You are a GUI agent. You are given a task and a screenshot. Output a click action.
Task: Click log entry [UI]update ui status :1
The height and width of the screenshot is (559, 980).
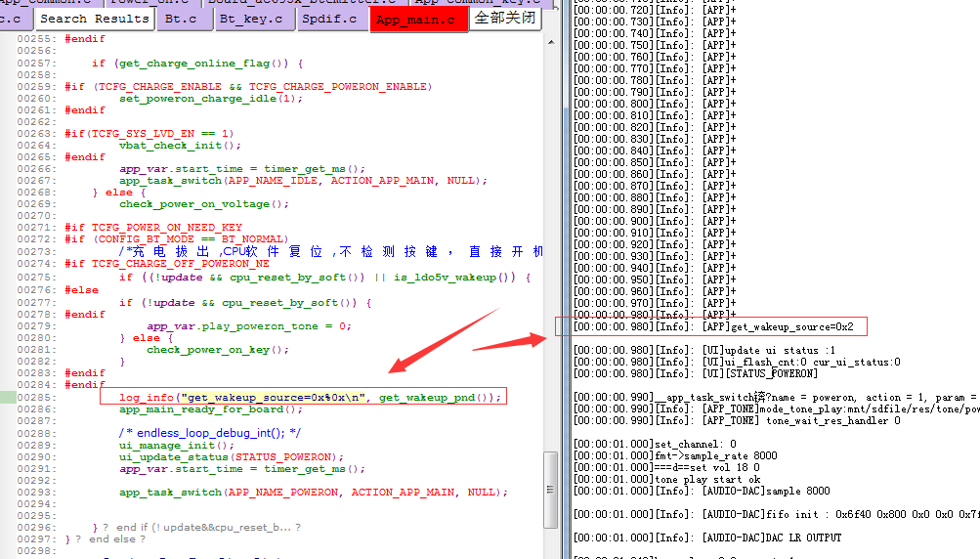703,350
